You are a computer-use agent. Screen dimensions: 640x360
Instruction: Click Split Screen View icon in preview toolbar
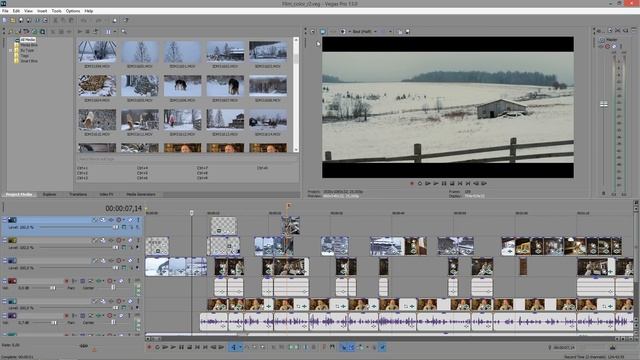(342, 31)
